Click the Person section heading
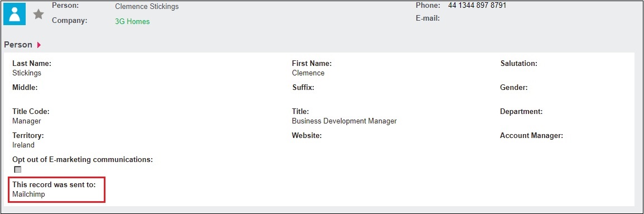Viewport: 644px width, 214px height. click(x=18, y=45)
